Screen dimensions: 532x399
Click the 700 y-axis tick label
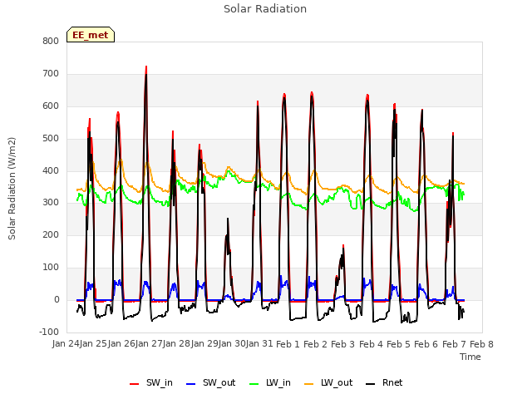click(x=51, y=73)
